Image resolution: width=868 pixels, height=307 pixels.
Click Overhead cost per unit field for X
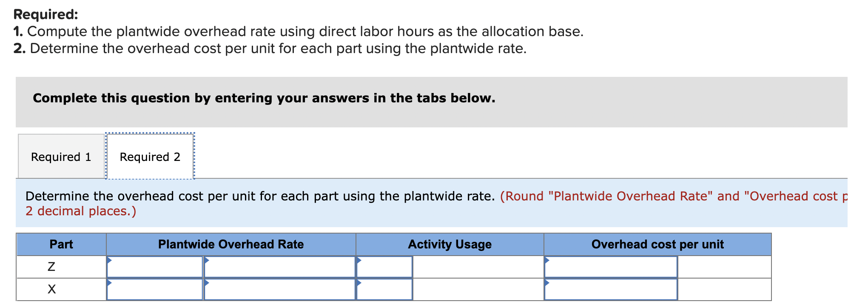(x=611, y=289)
